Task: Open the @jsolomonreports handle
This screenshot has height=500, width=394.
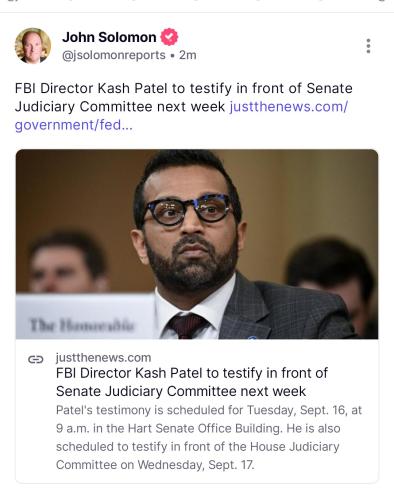Action: 114,55
